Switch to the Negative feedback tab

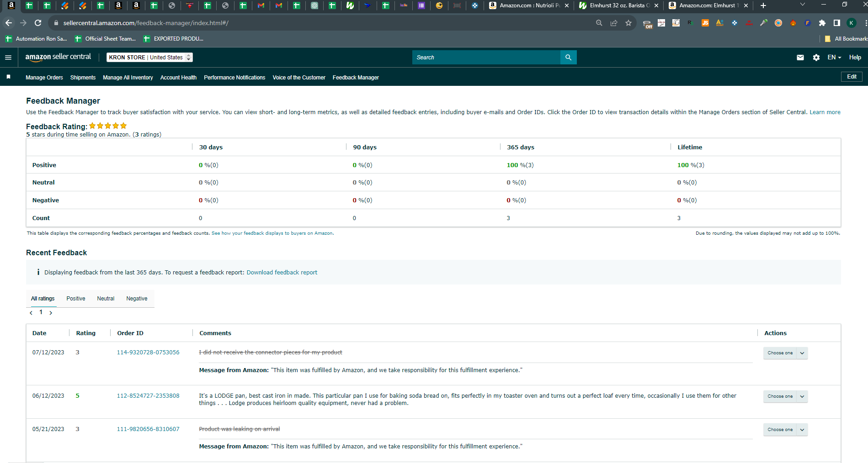click(137, 299)
